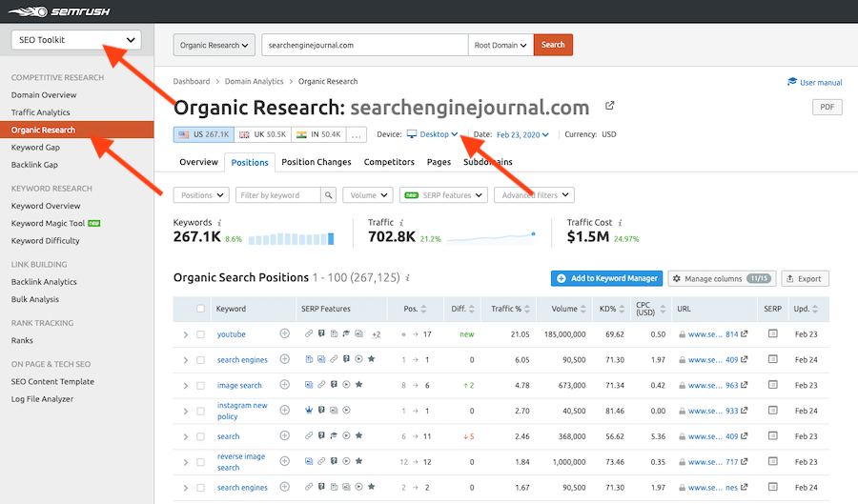Check the 'search' keyword row checkbox
The width and height of the screenshot is (858, 504).
pos(201,436)
